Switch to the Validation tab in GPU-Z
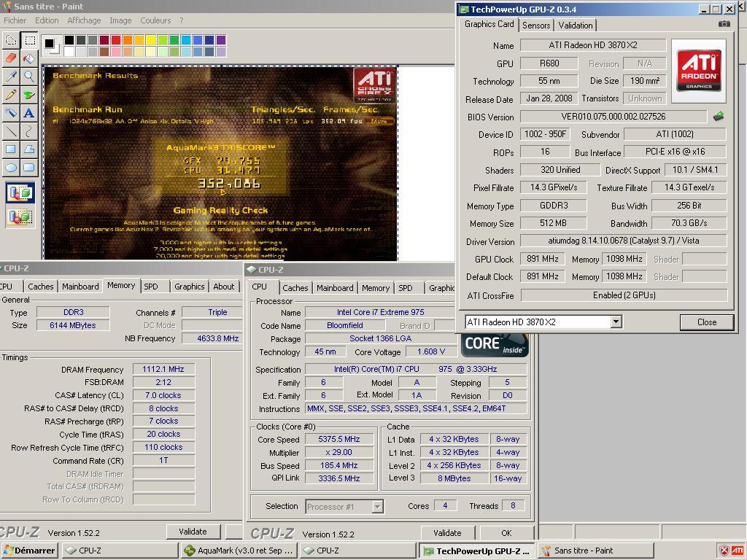 [576, 26]
